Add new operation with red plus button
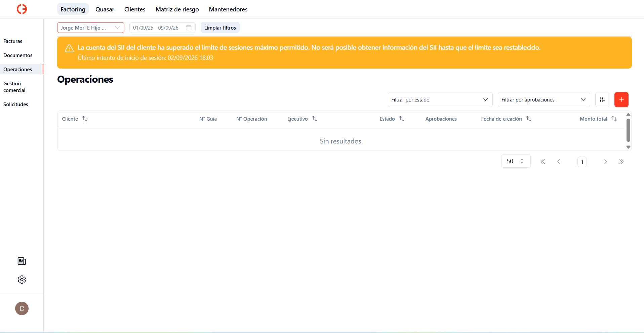Screen dimensions: 644x333 tap(621, 99)
